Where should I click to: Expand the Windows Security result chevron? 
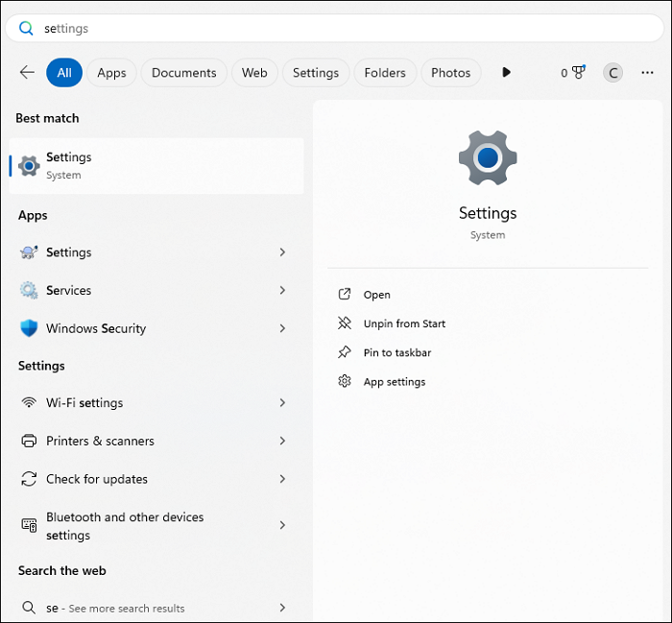[x=282, y=328]
